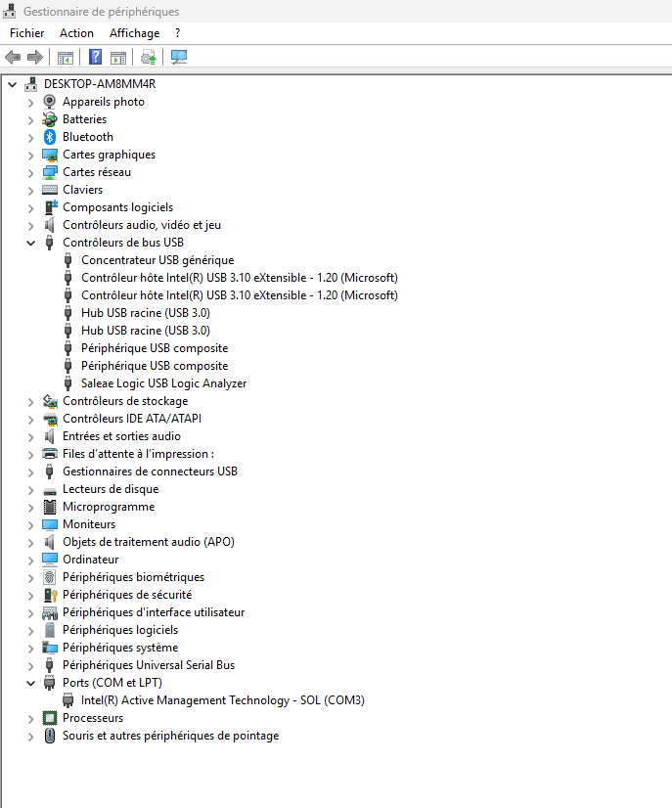Image resolution: width=672 pixels, height=808 pixels.
Task: Select Intel Active Management Technology SOL (COM3)
Action: 222,700
